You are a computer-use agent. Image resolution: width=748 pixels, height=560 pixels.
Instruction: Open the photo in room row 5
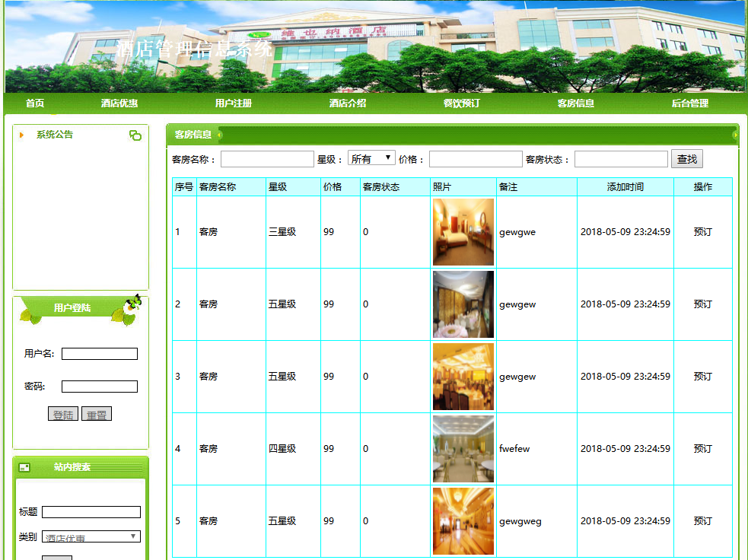pos(463,521)
